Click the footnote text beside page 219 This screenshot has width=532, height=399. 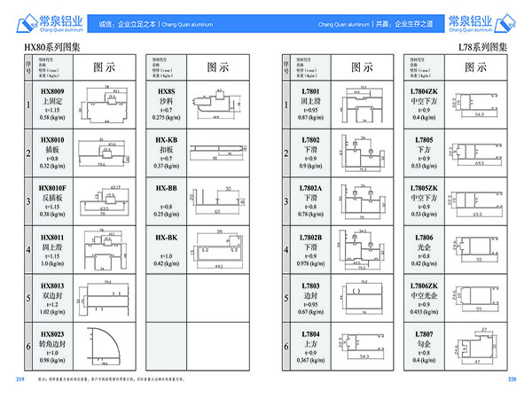(112, 379)
